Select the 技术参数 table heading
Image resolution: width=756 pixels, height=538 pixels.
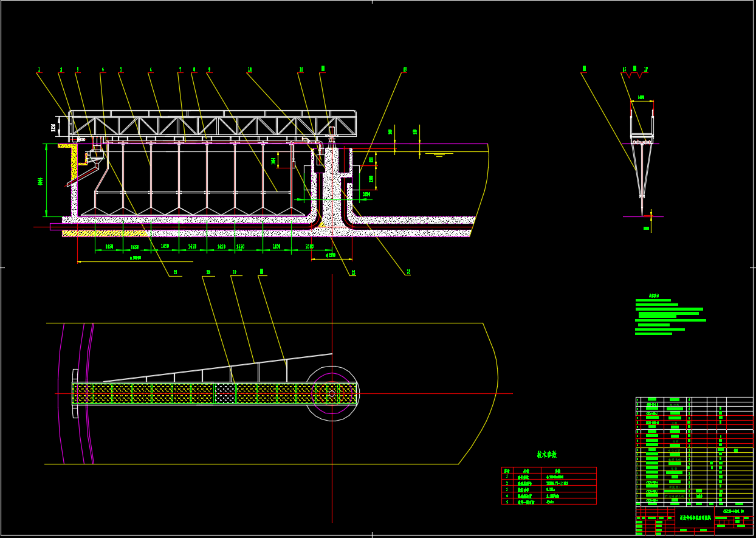pyautogui.click(x=546, y=455)
